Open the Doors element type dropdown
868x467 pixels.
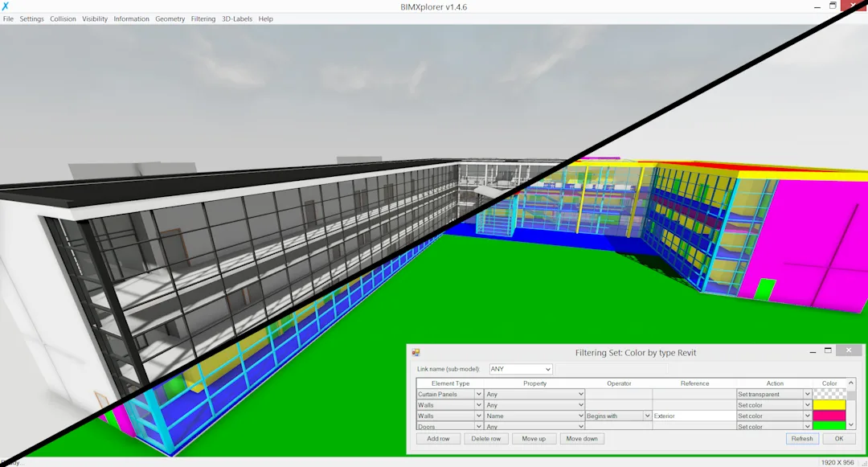(x=479, y=426)
